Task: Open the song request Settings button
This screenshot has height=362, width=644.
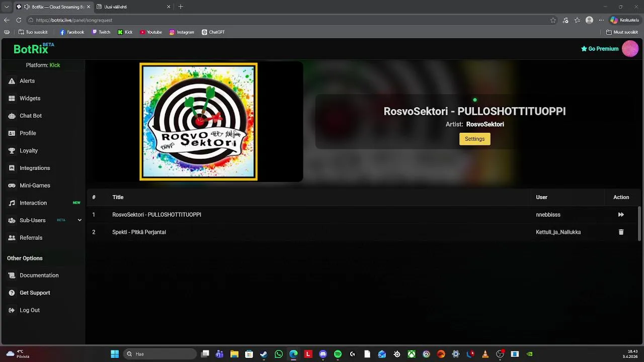Action: coord(474,139)
